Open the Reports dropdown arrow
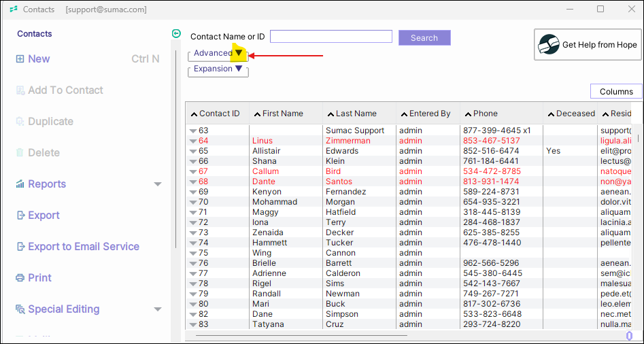 [x=158, y=184]
